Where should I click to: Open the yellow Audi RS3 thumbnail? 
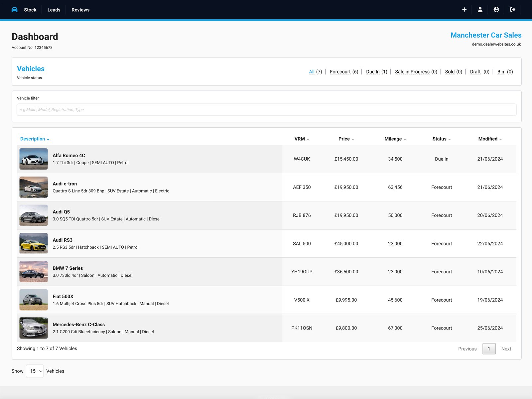34,243
